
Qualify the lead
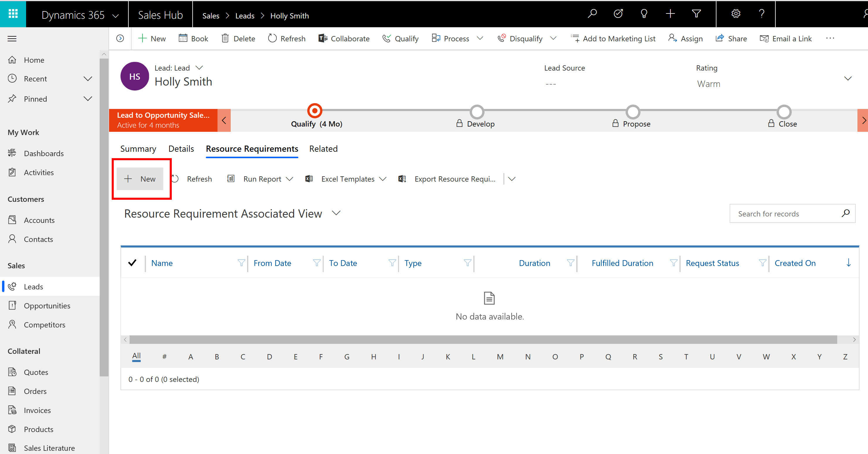400,38
